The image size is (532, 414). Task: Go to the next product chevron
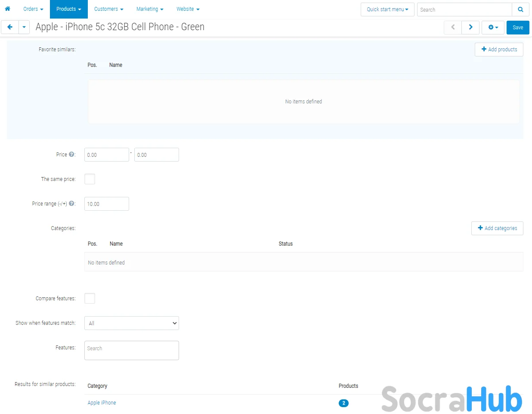click(470, 27)
